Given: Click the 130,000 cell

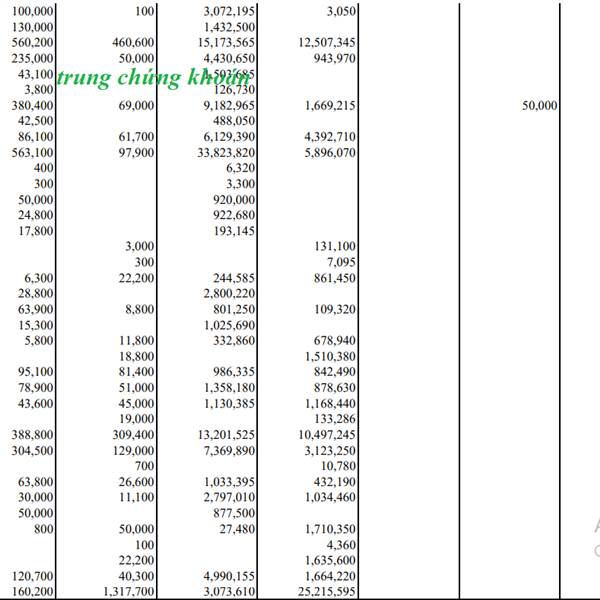Looking at the screenshot, I should coord(33,27).
